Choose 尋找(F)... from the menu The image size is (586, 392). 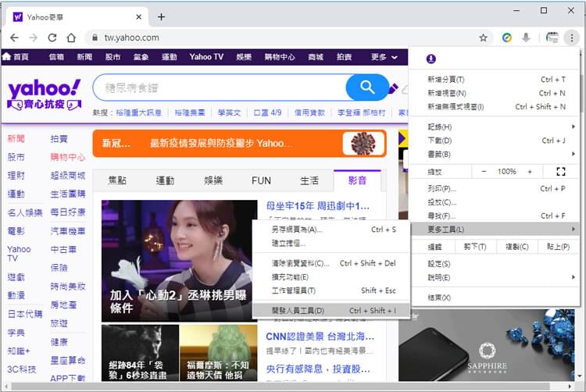(x=495, y=216)
